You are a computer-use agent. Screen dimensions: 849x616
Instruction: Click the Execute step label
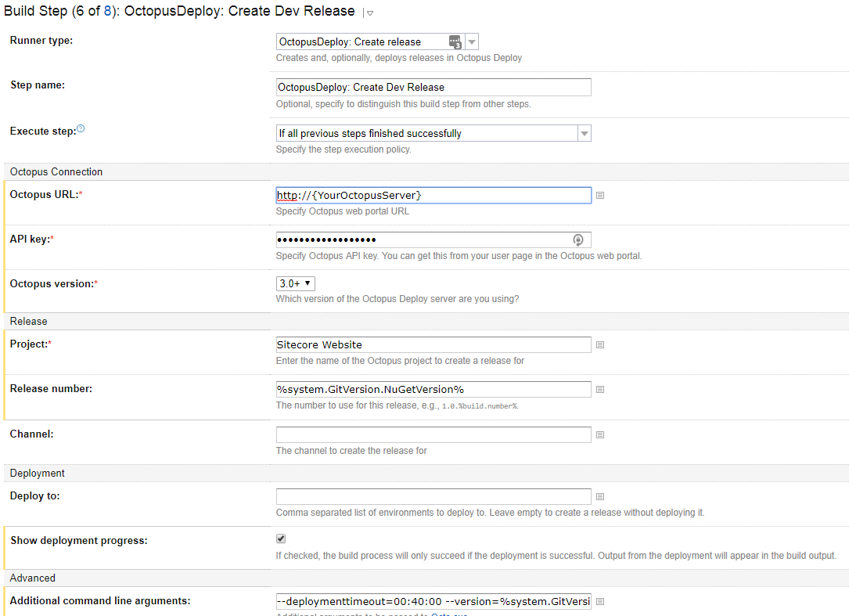tap(43, 131)
